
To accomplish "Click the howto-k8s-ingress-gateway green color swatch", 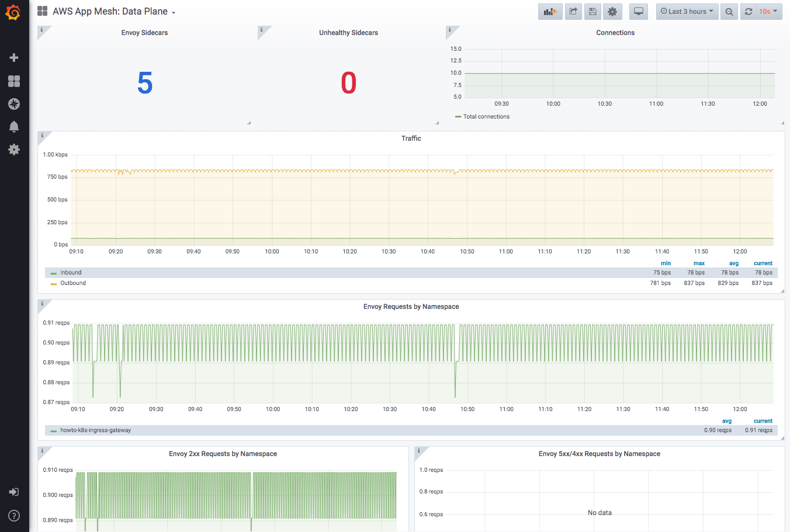I will click(x=54, y=431).
